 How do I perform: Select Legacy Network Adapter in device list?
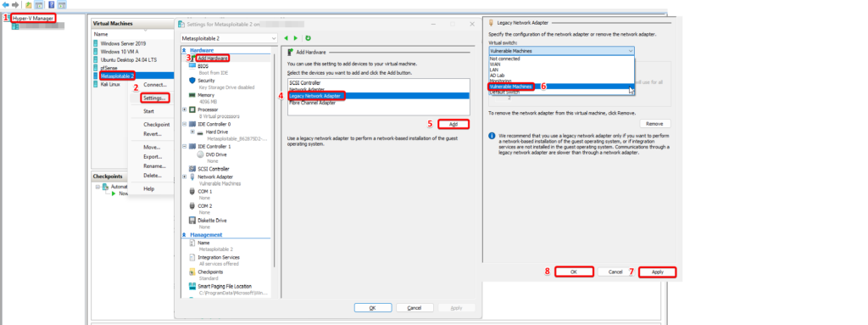pos(378,96)
